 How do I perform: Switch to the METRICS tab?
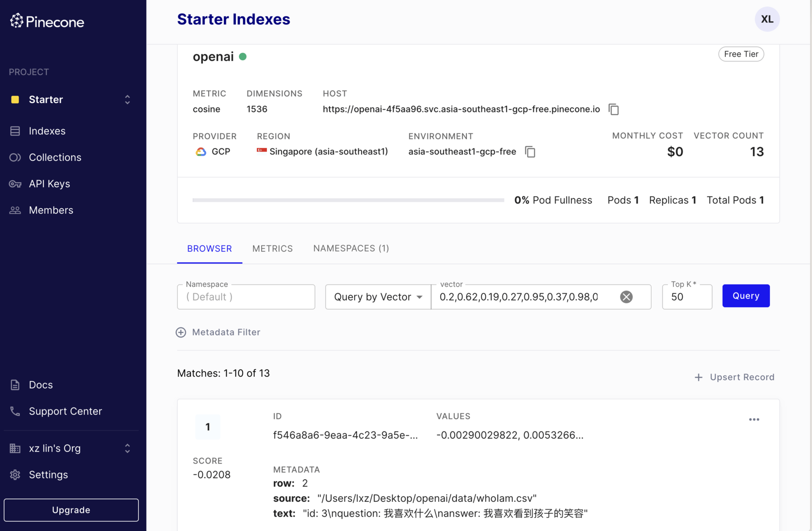(273, 249)
